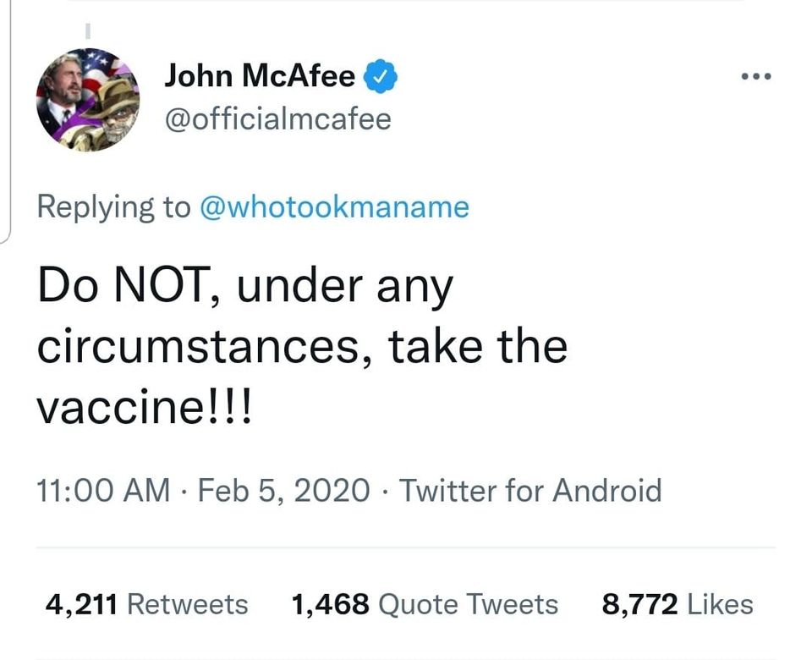
Task: Click the blue verified checkmark badge
Action: (381, 77)
